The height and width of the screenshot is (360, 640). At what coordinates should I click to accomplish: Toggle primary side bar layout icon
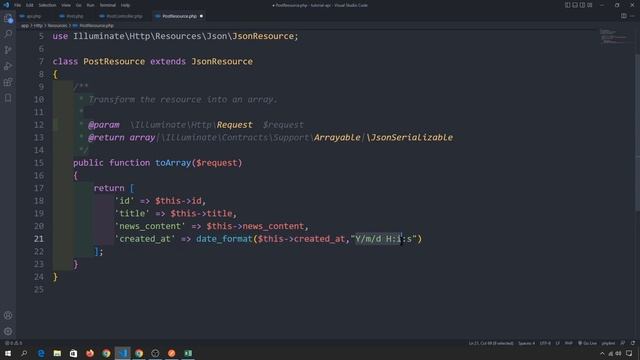[567, 5]
